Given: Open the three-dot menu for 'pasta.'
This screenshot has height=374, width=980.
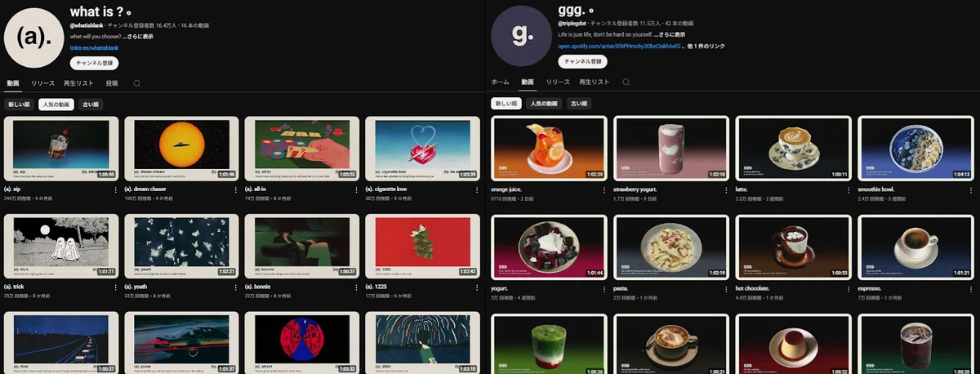Looking at the screenshot, I should 726,289.
